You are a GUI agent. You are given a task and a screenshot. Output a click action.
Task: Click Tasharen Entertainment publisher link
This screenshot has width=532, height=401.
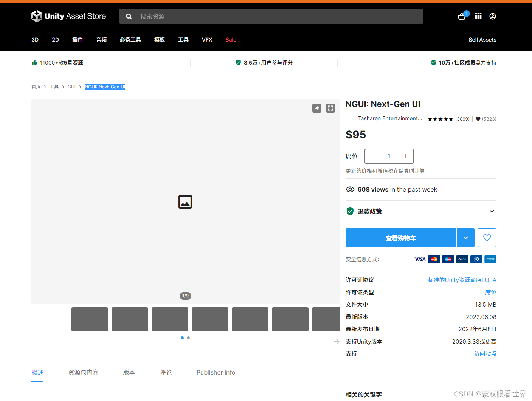pyautogui.click(x=390, y=119)
